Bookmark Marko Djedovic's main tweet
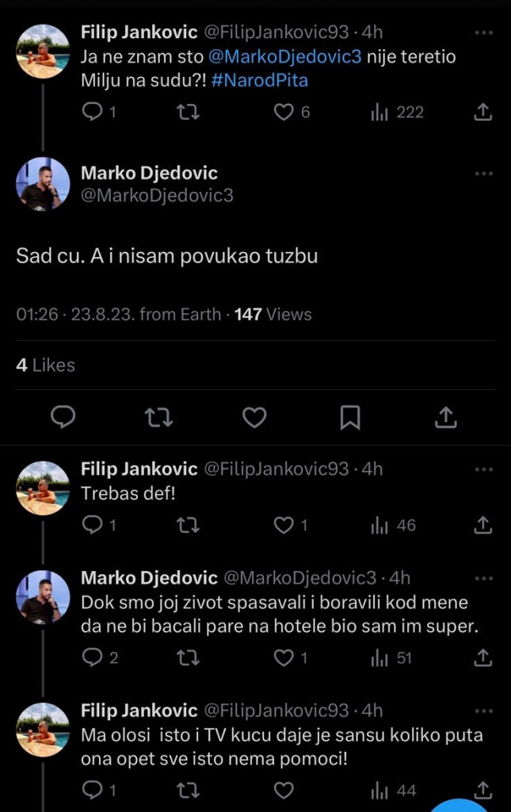Image resolution: width=511 pixels, height=812 pixels. coord(350,416)
